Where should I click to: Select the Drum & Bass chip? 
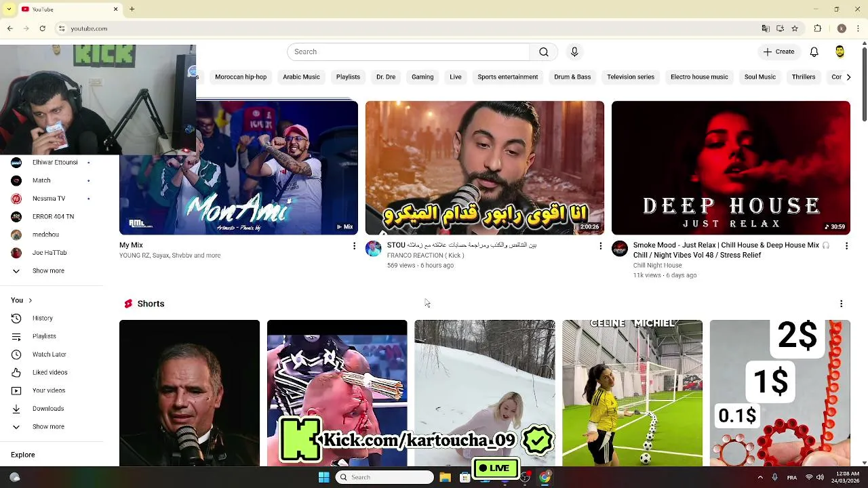pos(572,77)
